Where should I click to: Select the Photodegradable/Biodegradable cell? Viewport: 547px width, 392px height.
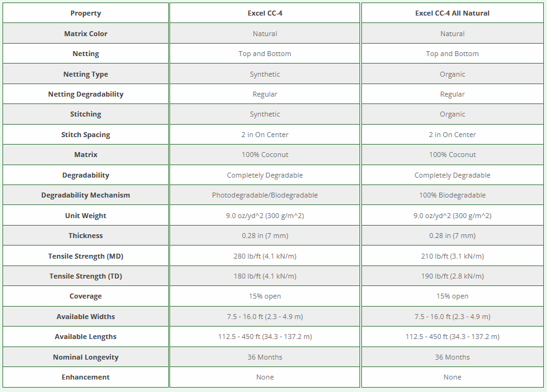pyautogui.click(x=265, y=195)
